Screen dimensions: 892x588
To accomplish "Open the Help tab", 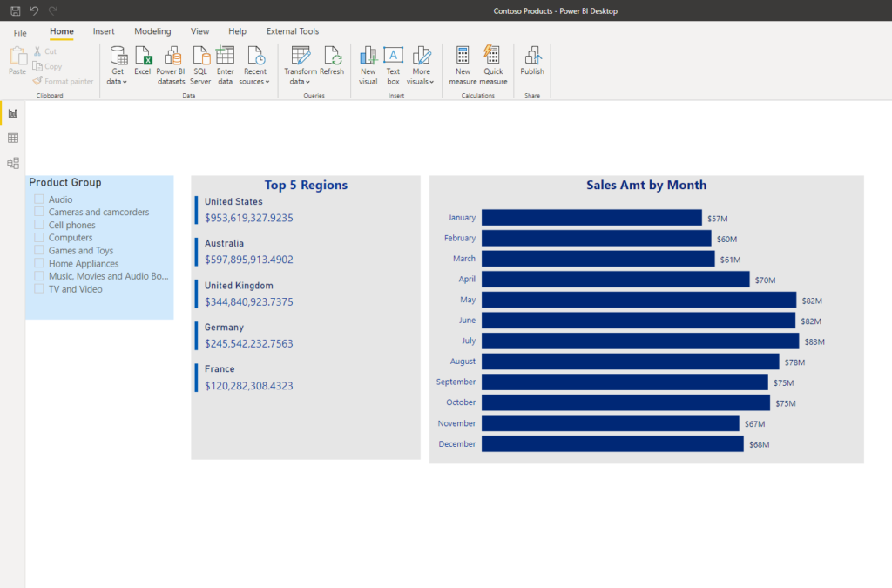I will pos(237,31).
